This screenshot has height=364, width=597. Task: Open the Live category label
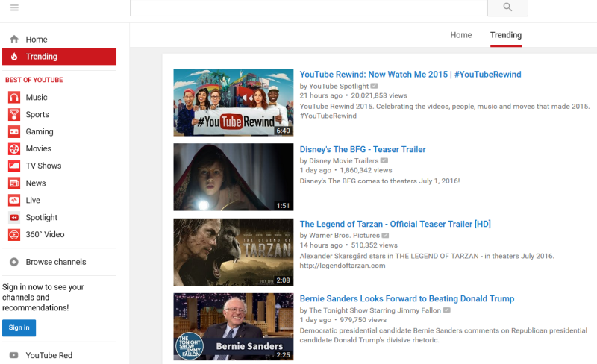pos(33,201)
